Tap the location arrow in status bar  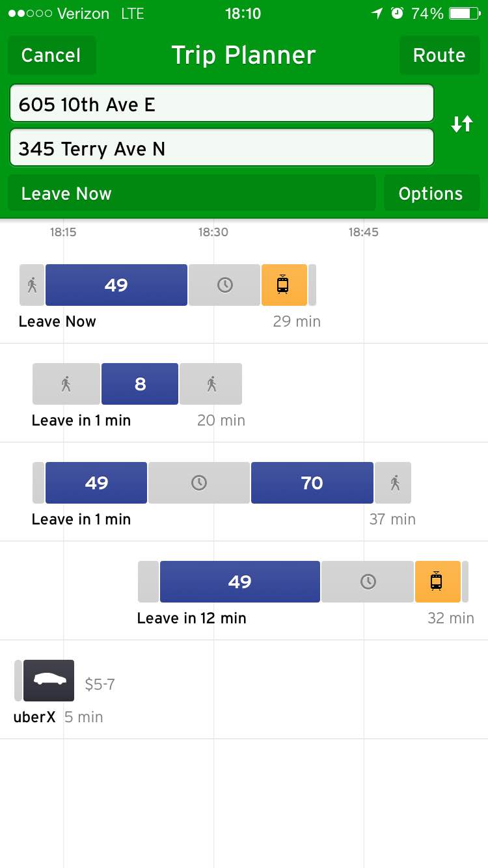tap(377, 13)
